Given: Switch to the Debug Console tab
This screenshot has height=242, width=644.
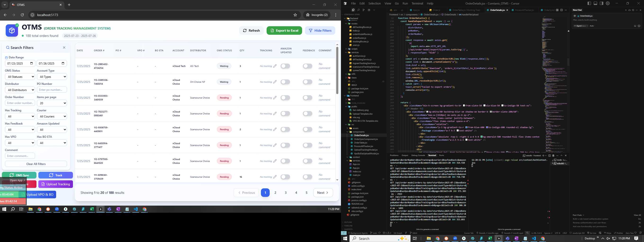Looking at the screenshot, I should click(x=418, y=156).
